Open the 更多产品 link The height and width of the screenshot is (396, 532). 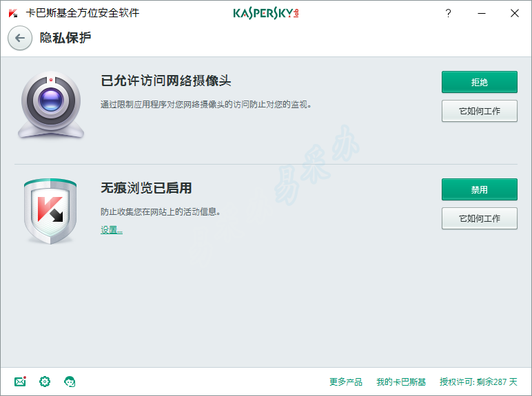346,382
